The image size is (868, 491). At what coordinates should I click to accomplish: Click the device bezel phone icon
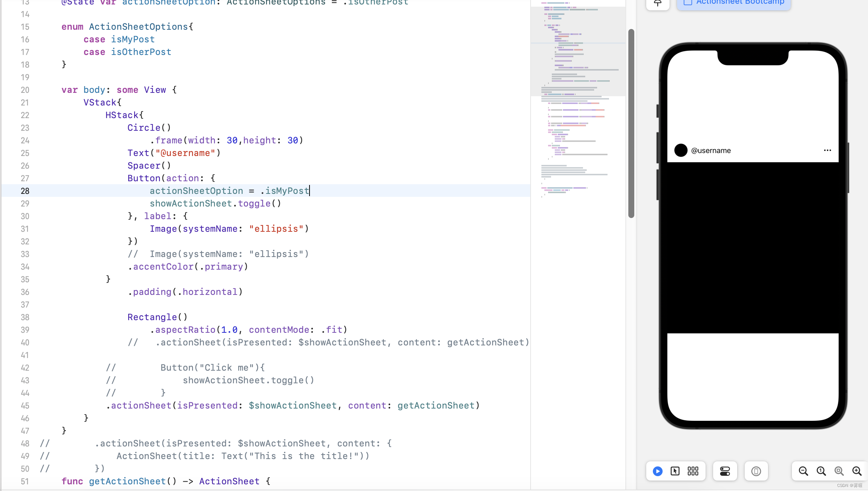click(x=756, y=471)
